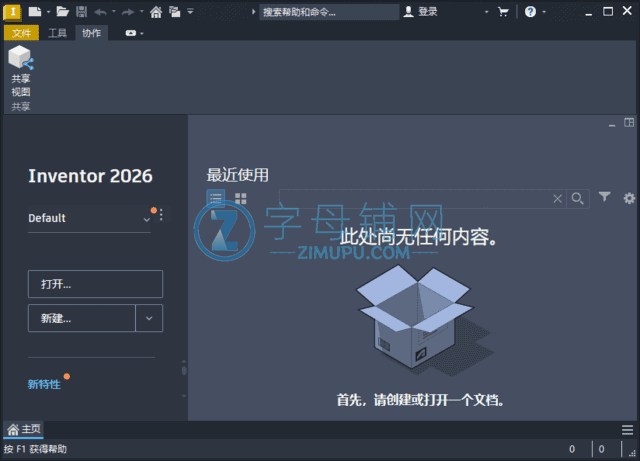640x461 pixels.
Task: Click the 打开... button
Action: (x=96, y=284)
